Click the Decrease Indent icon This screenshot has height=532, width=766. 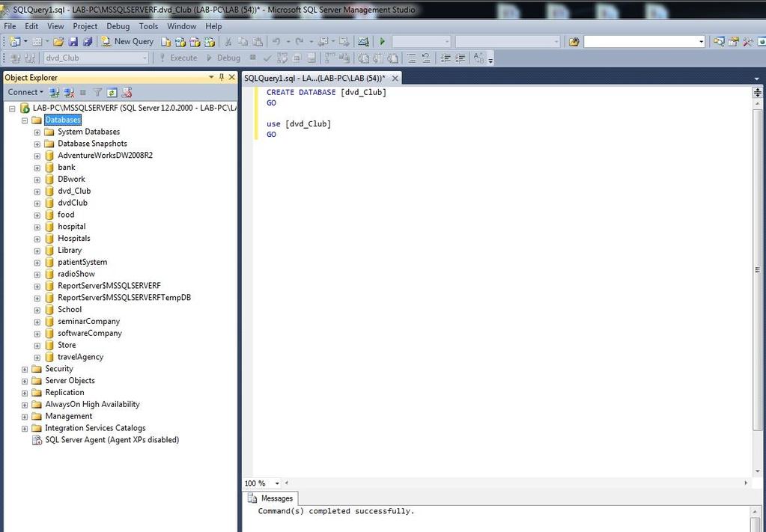coord(445,58)
